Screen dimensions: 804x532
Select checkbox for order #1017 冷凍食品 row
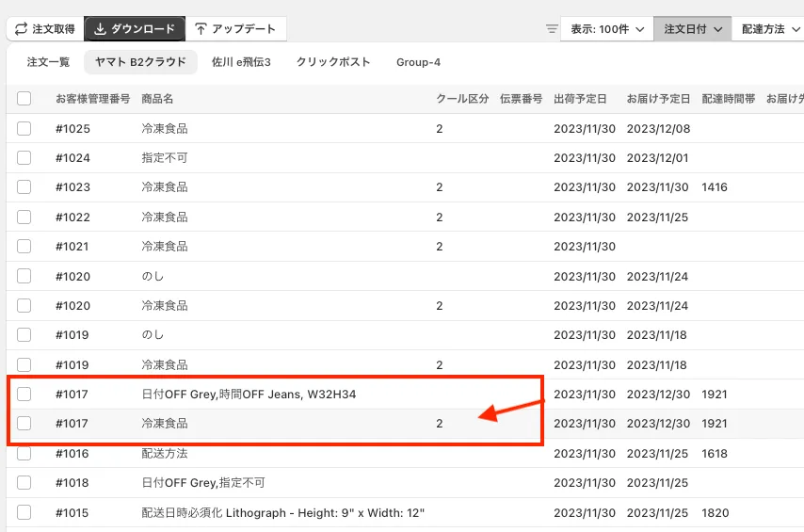(x=24, y=424)
